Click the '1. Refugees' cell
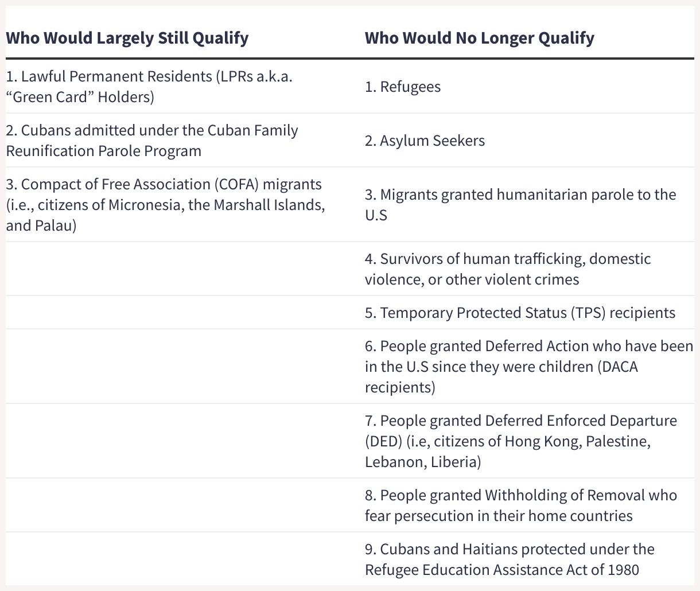Image resolution: width=700 pixels, height=591 pixels. point(403,87)
